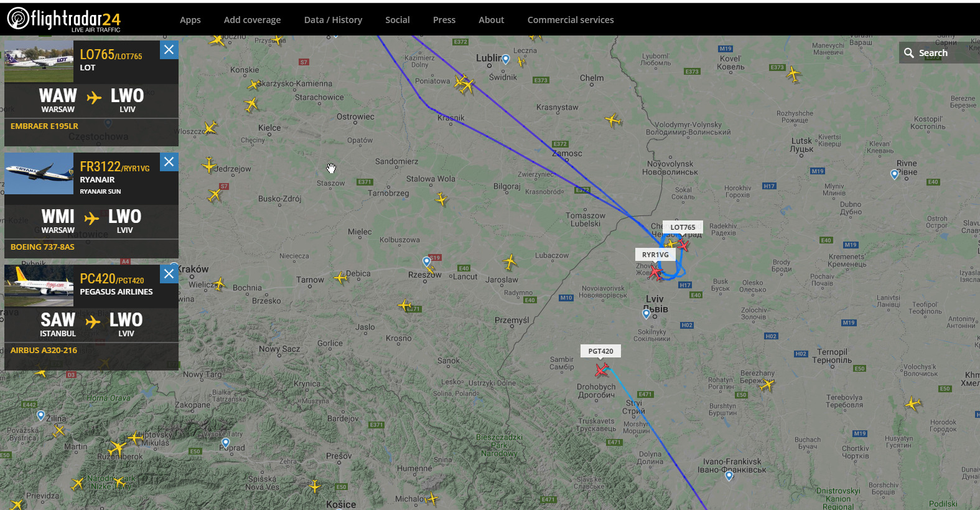The width and height of the screenshot is (980, 510).
Task: Click the Zilina airport pin marker
Action: click(x=41, y=415)
